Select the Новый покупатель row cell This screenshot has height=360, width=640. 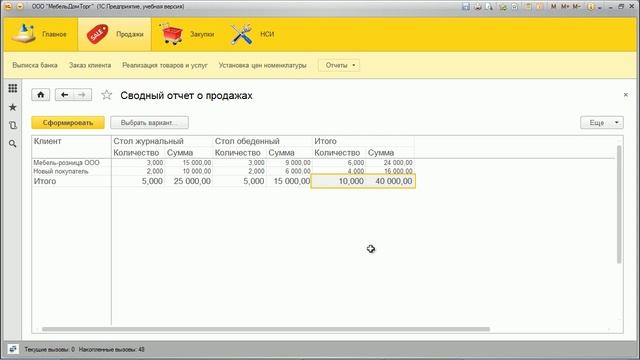pos(71,171)
